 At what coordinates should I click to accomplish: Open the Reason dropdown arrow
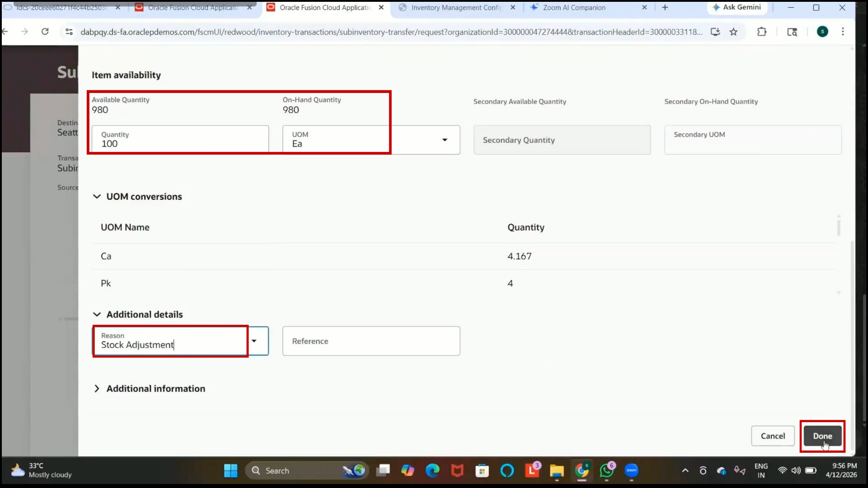254,341
